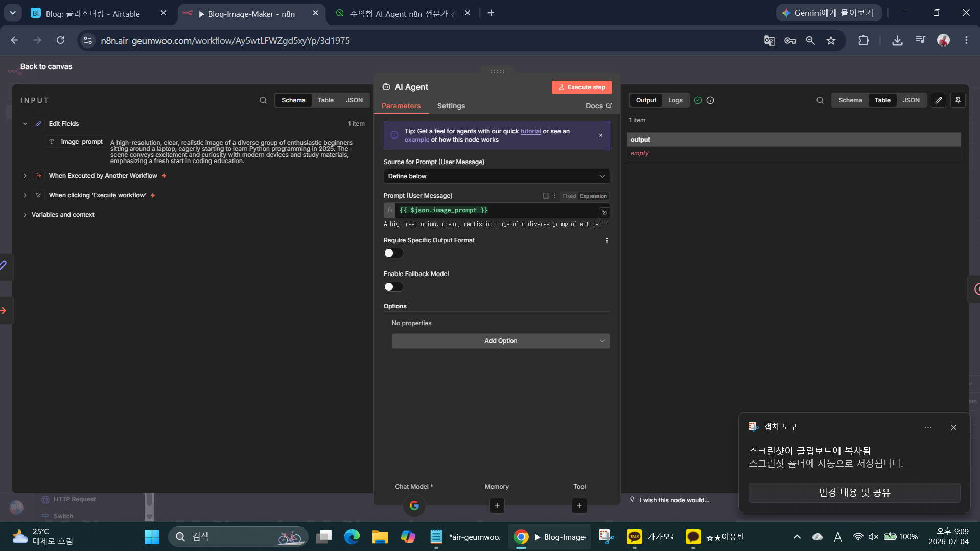Show the Logs tab in output
The image size is (980, 551).
coord(675,100)
